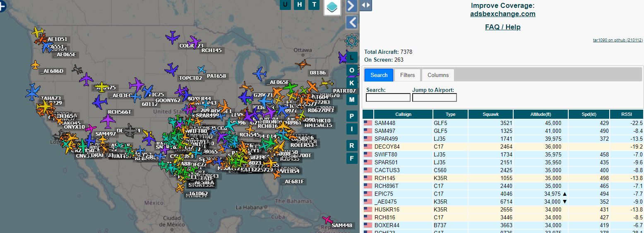Click the map label _AE681F

pos(293,182)
